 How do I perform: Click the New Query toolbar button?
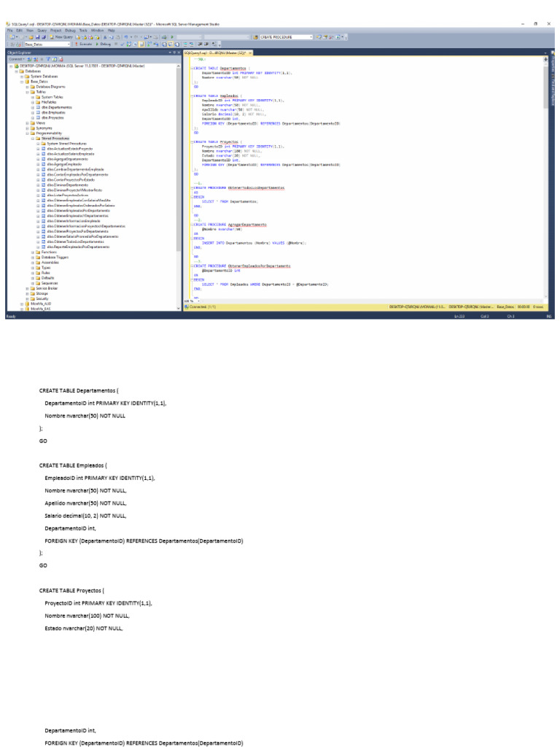coord(61,37)
